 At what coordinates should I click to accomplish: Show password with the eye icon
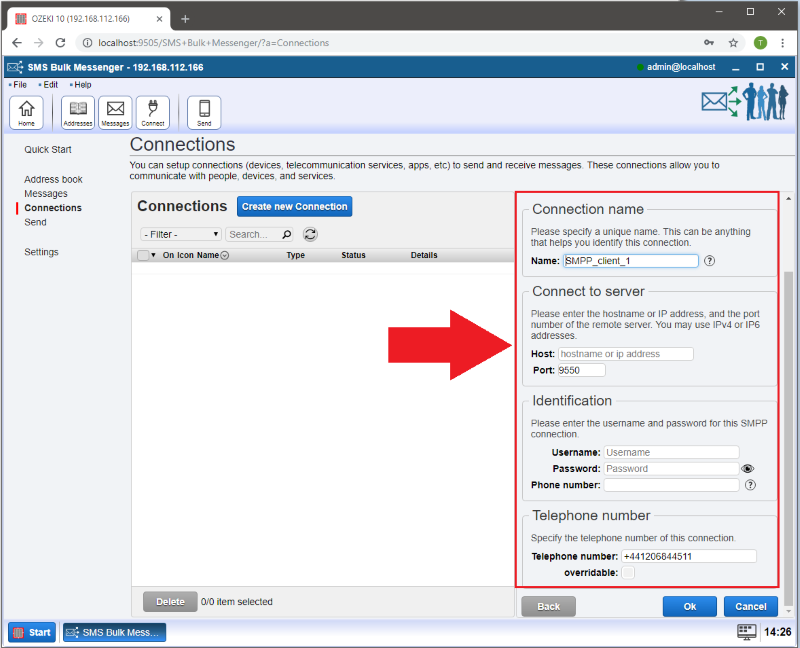coord(747,468)
